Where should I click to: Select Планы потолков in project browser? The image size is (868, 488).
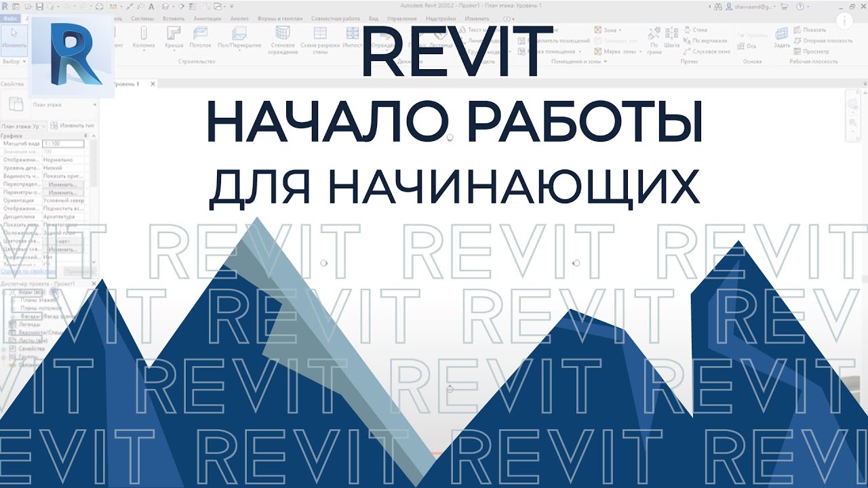(41, 308)
